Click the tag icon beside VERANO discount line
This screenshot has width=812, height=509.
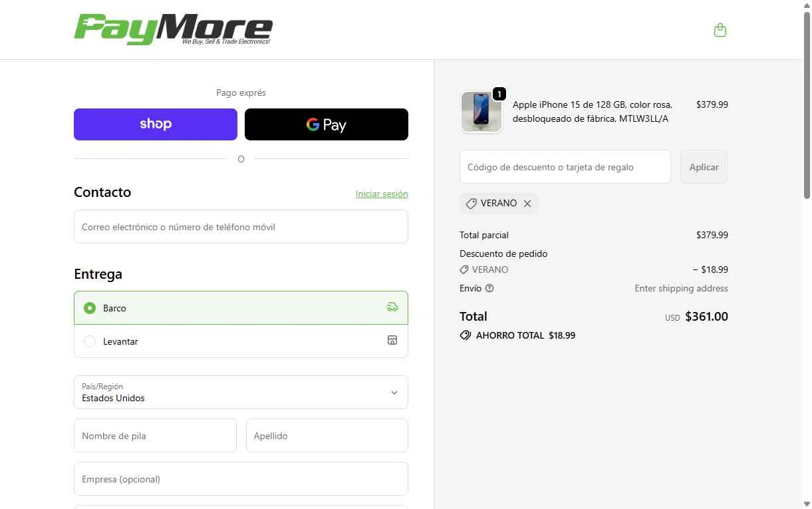click(x=464, y=270)
